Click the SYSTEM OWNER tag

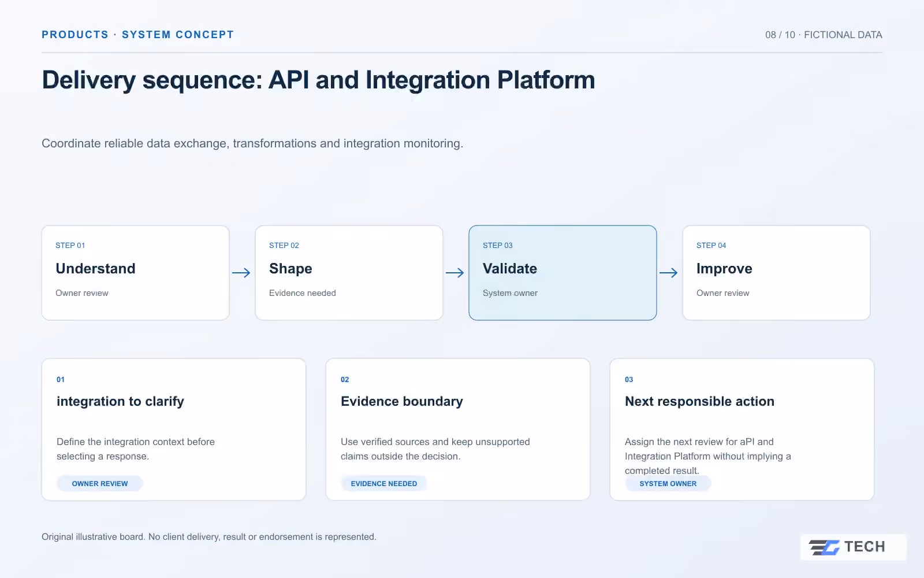668,484
